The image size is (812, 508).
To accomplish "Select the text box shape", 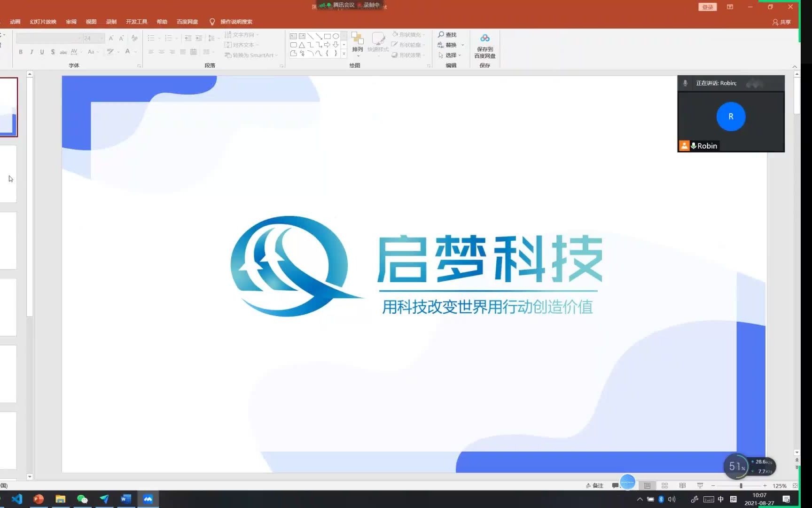I will coord(293,36).
